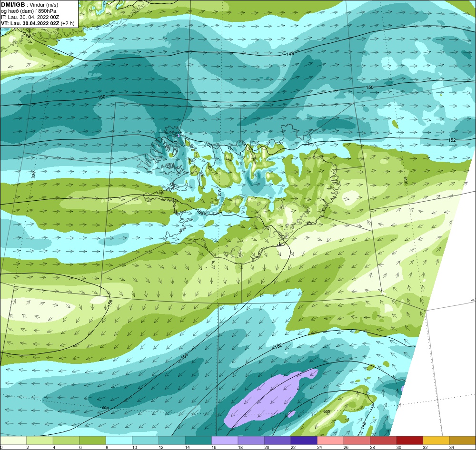Click the legend tick value "16"
476x450 pixels.
pyautogui.click(x=214, y=447)
